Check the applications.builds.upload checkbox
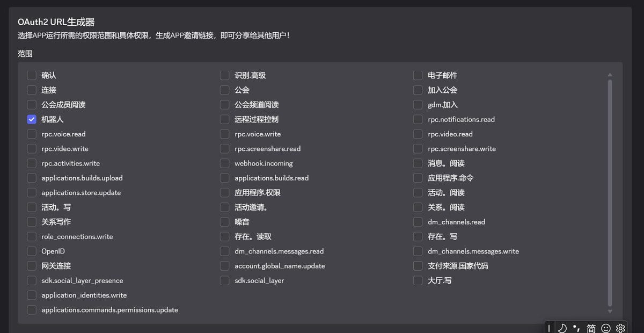This screenshot has width=644, height=333. tap(32, 178)
